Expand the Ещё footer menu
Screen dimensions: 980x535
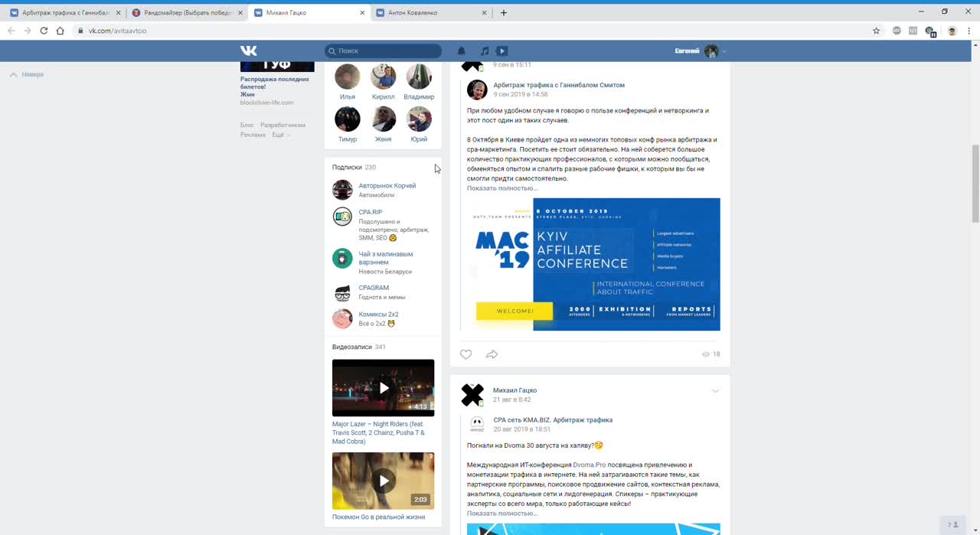click(x=280, y=135)
